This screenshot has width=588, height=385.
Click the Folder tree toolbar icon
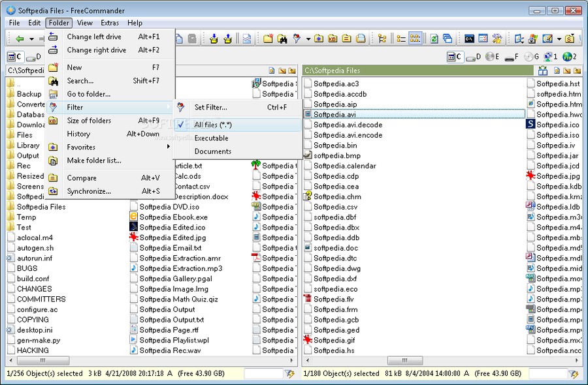[382, 38]
